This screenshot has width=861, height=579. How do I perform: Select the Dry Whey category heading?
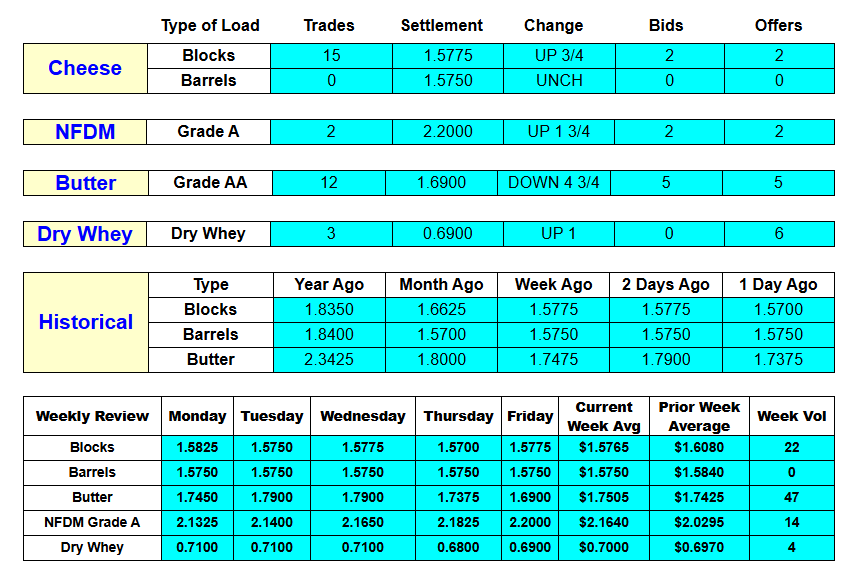[85, 234]
